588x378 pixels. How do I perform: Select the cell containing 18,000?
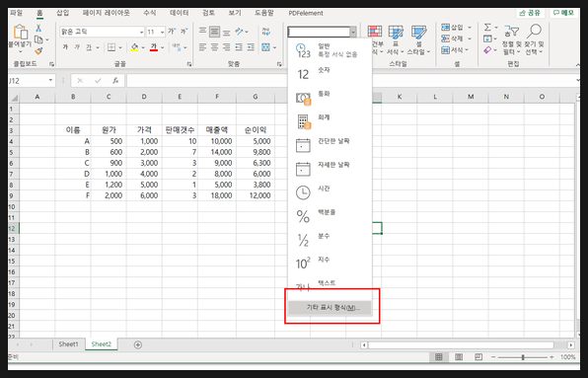pos(217,195)
